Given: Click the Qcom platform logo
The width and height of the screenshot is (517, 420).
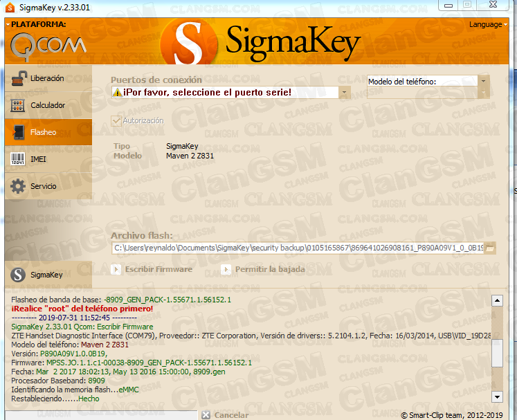Looking at the screenshot, I should [48, 47].
